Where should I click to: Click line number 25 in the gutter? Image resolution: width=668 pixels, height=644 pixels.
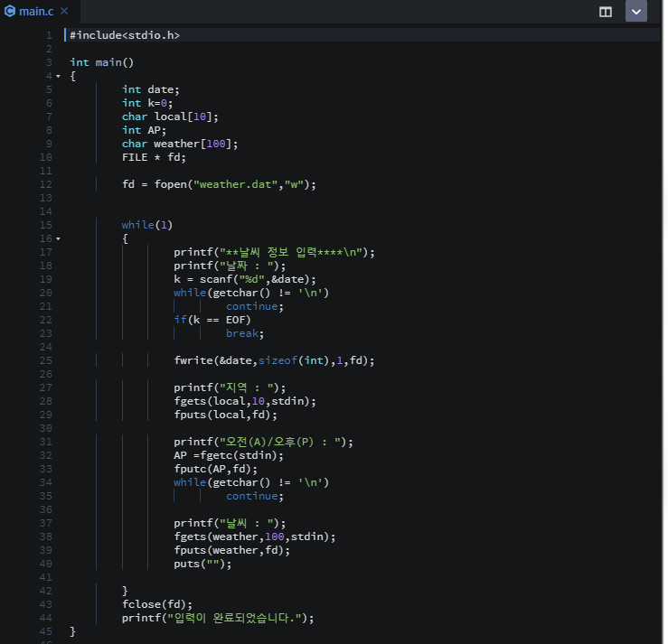(46, 360)
